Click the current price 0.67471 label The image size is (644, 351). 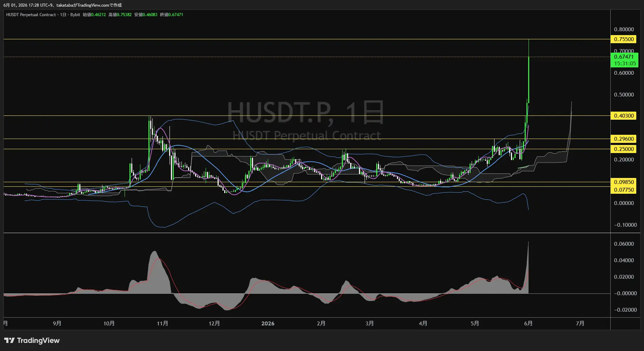point(624,57)
